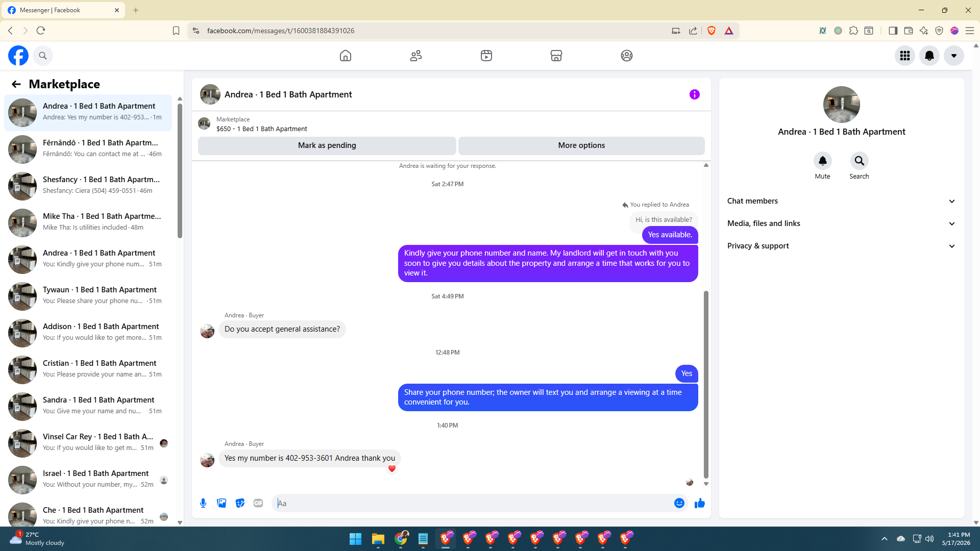980x551 pixels.
Task: Open Facebook search magnifier icon
Action: pos(43,56)
